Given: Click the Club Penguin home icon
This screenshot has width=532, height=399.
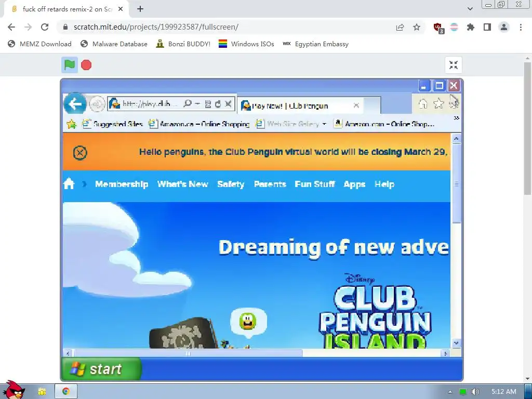Looking at the screenshot, I should pyautogui.click(x=69, y=184).
